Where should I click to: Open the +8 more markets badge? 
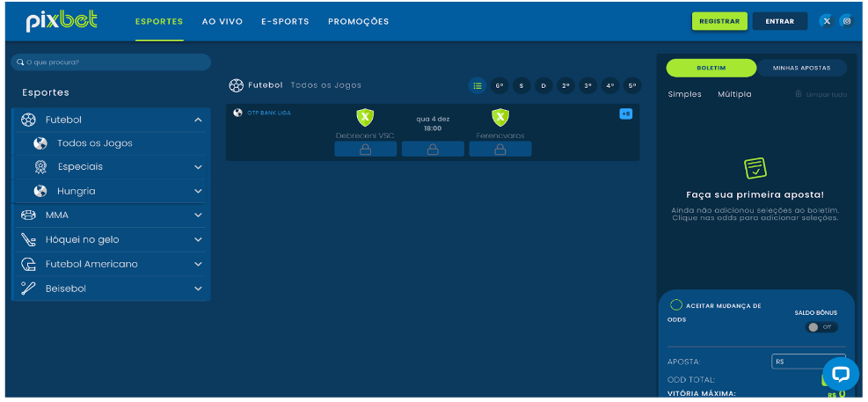tap(626, 114)
